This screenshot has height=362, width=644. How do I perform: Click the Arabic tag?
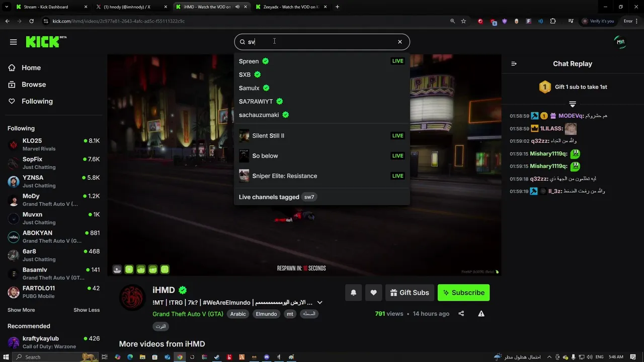coord(238,314)
